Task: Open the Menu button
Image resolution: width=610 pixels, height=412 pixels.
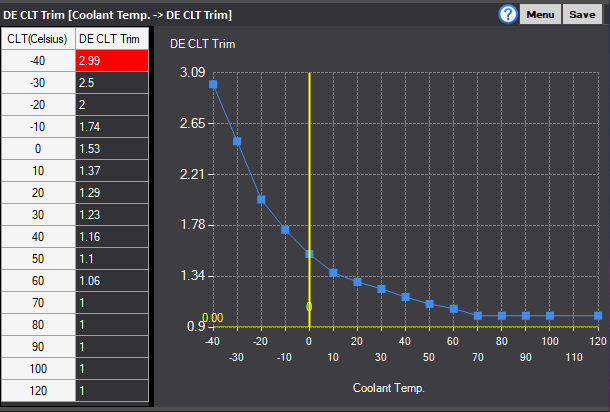Action: [x=540, y=14]
